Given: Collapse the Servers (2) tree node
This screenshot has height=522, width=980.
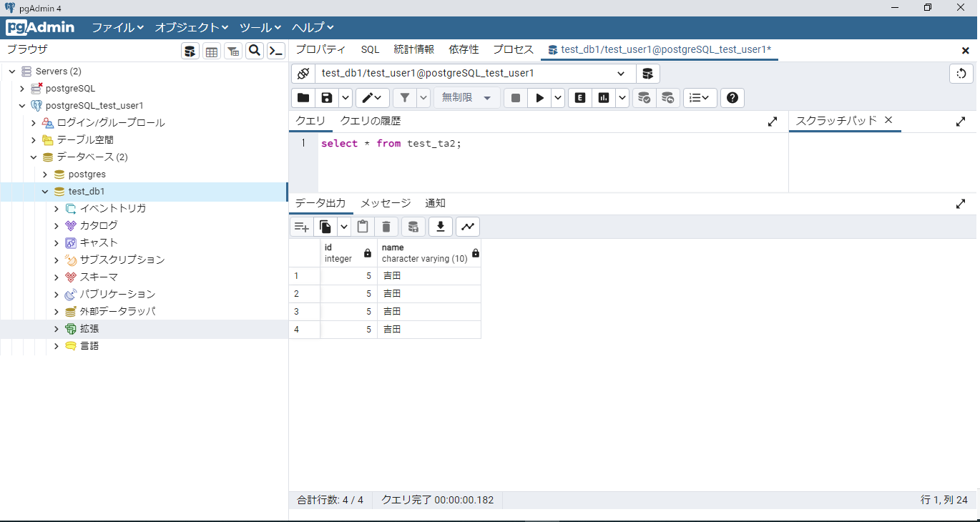Looking at the screenshot, I should click(x=11, y=72).
